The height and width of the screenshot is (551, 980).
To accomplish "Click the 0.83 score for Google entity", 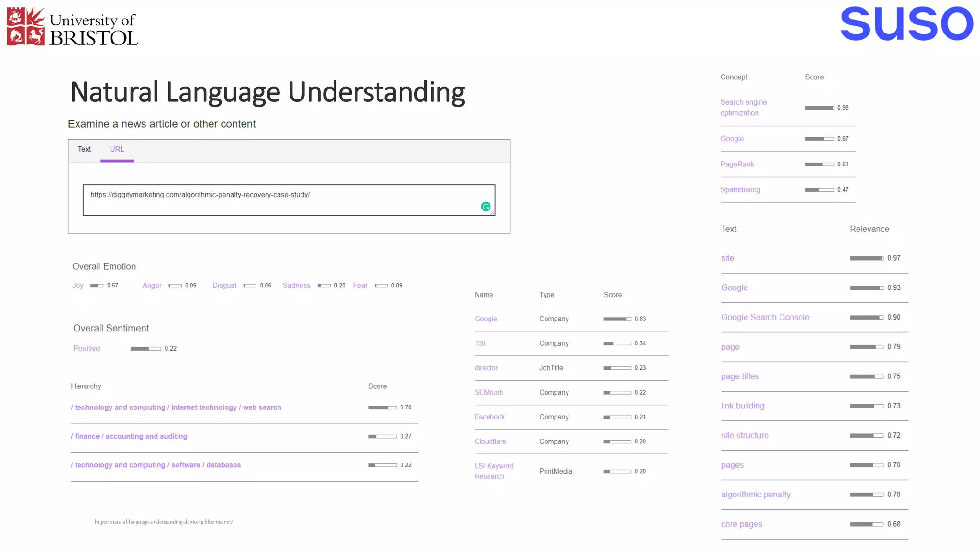I will [640, 319].
